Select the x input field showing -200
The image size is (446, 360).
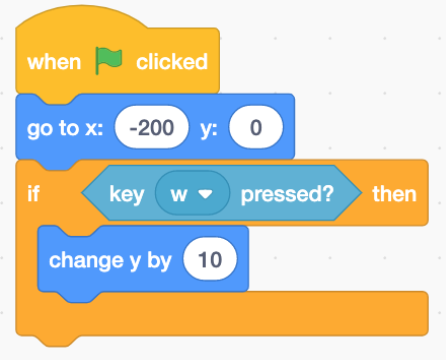coord(152,127)
